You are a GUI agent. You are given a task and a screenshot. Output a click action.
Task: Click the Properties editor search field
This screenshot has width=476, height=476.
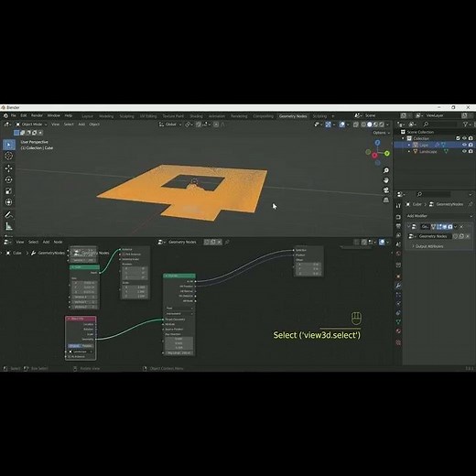click(x=433, y=194)
